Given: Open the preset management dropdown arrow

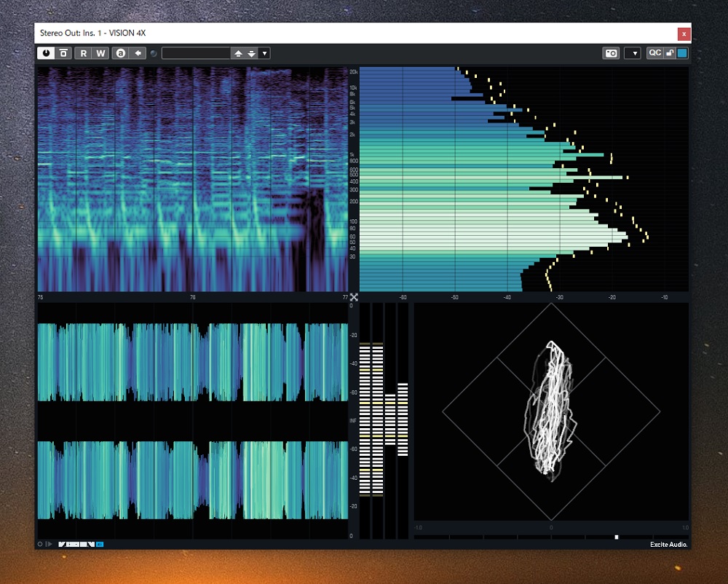Looking at the screenshot, I should tap(264, 52).
